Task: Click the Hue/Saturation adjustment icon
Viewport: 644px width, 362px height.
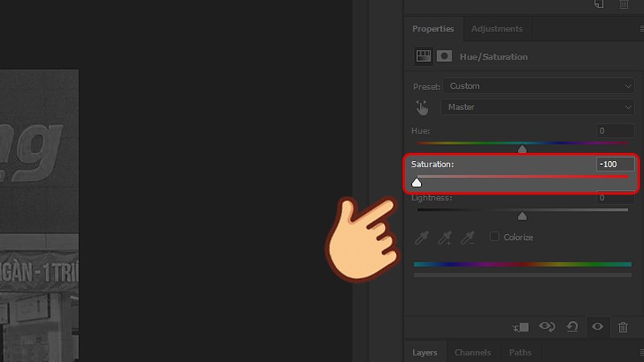Action: [423, 56]
